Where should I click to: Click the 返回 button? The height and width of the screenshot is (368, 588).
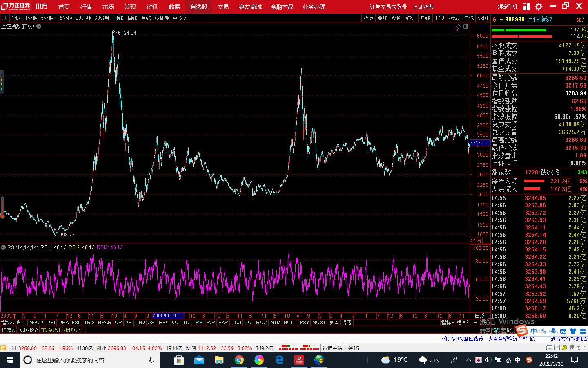pyautogui.click(x=483, y=18)
